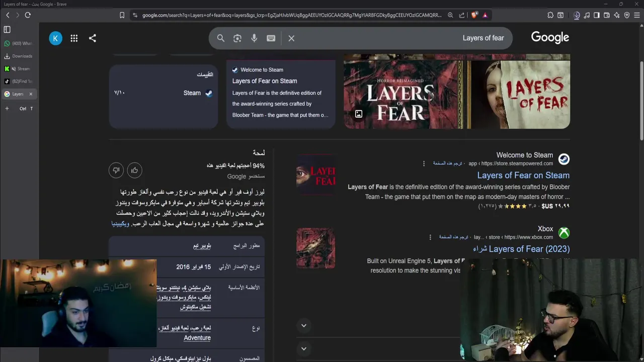Click the thumbs up feedback button
Image resolution: width=644 pixels, height=362 pixels.
[x=134, y=170]
